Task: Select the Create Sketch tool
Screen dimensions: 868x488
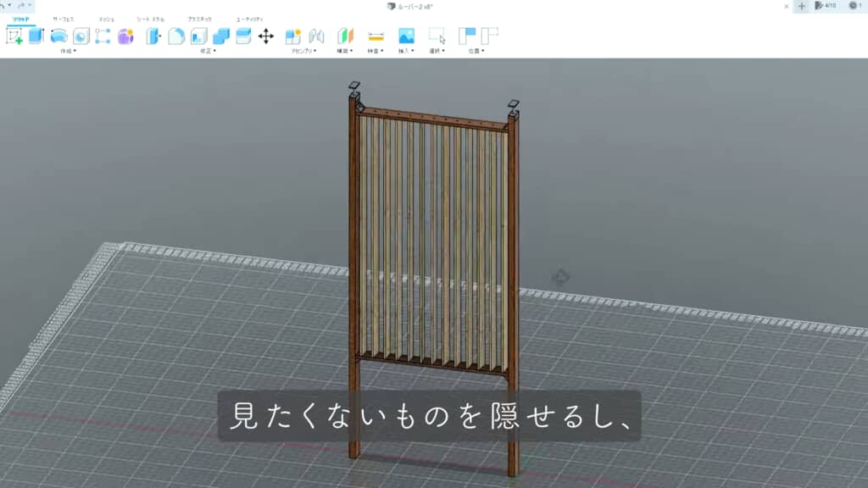Action: (14, 36)
